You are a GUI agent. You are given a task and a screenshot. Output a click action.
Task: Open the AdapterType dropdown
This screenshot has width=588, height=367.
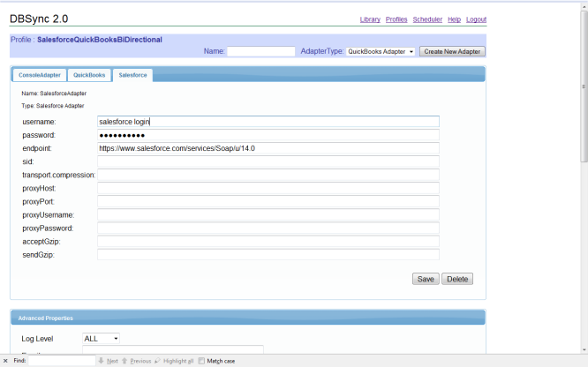(x=381, y=52)
